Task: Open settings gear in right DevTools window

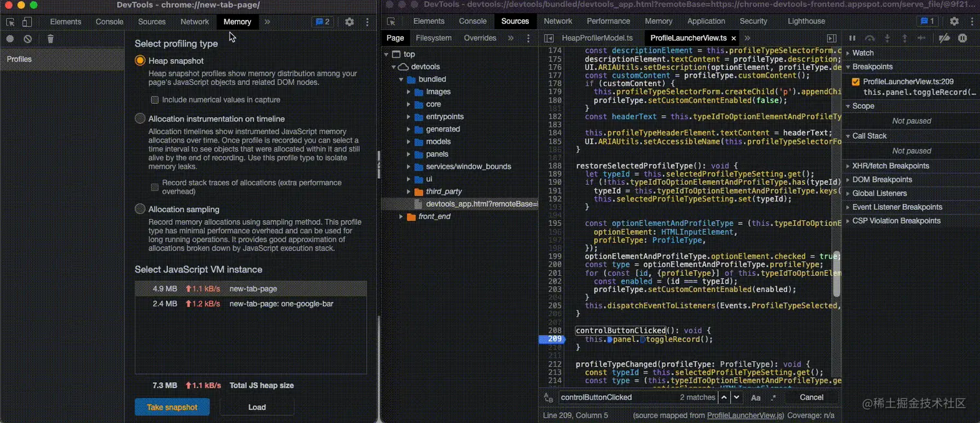Action: click(x=954, y=21)
